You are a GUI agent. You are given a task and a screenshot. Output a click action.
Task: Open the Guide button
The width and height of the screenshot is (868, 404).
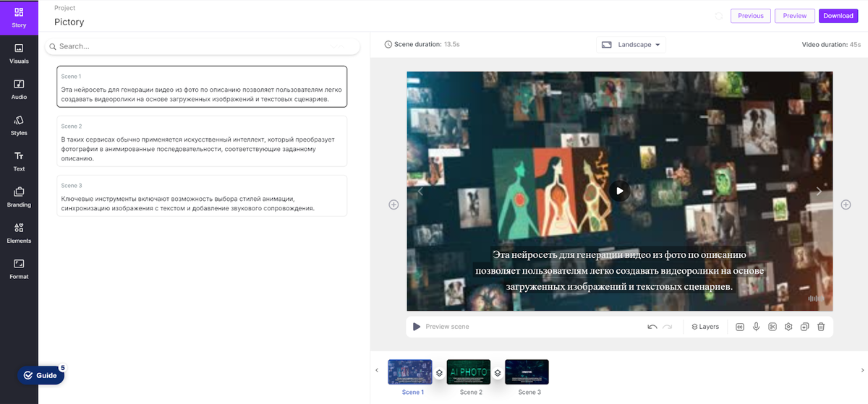click(x=41, y=375)
